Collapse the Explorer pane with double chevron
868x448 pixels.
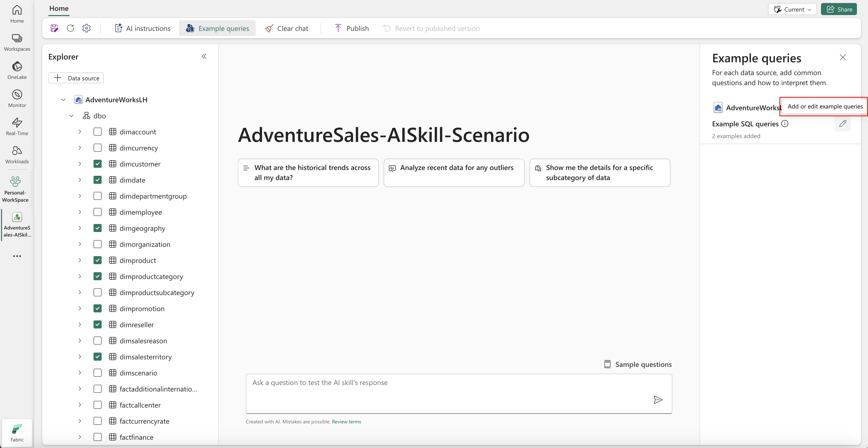[x=204, y=56]
